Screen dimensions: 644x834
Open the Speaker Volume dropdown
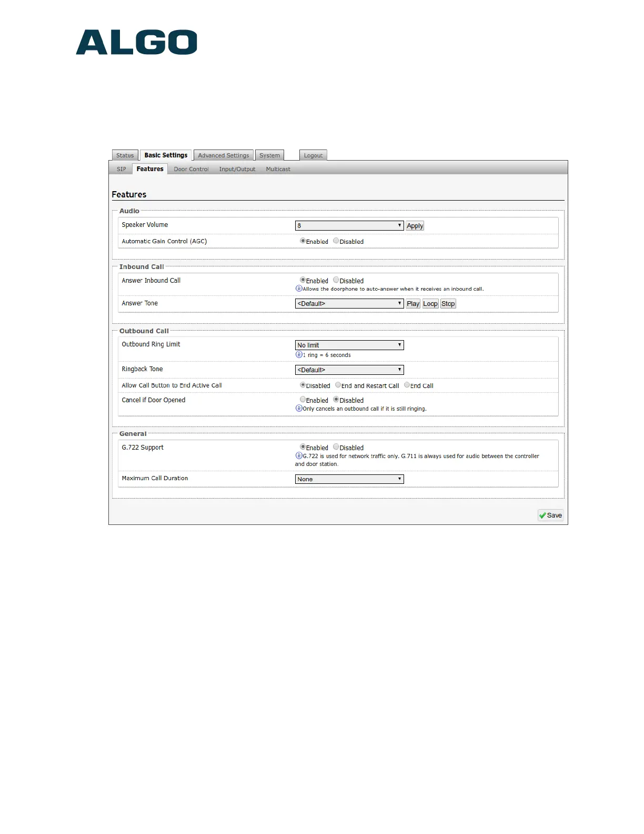point(349,225)
